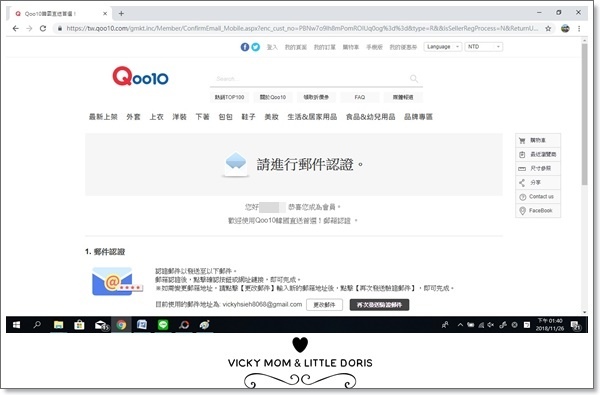600x395 pixels.
Task: Open Contact us in the sidebar
Action: 538,197
